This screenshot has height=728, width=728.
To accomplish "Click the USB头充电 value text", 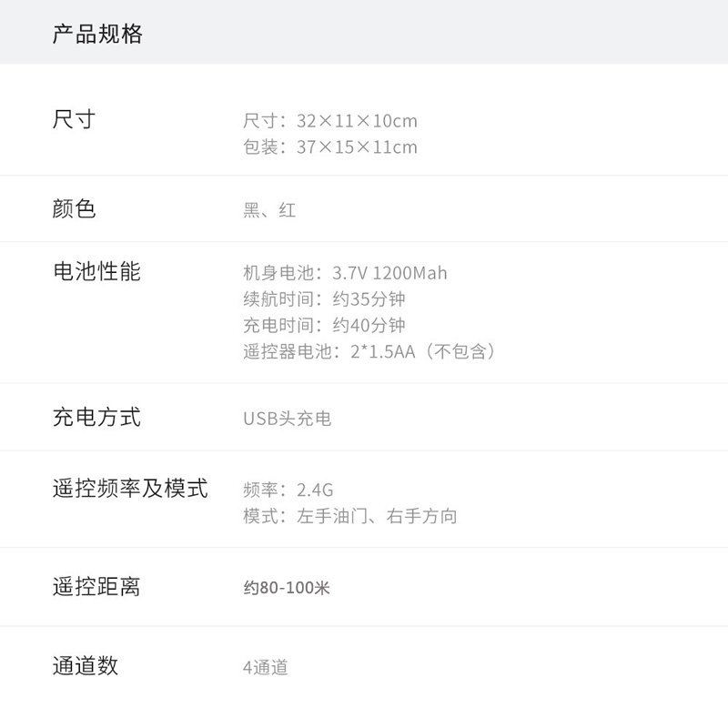I will coord(287,420).
